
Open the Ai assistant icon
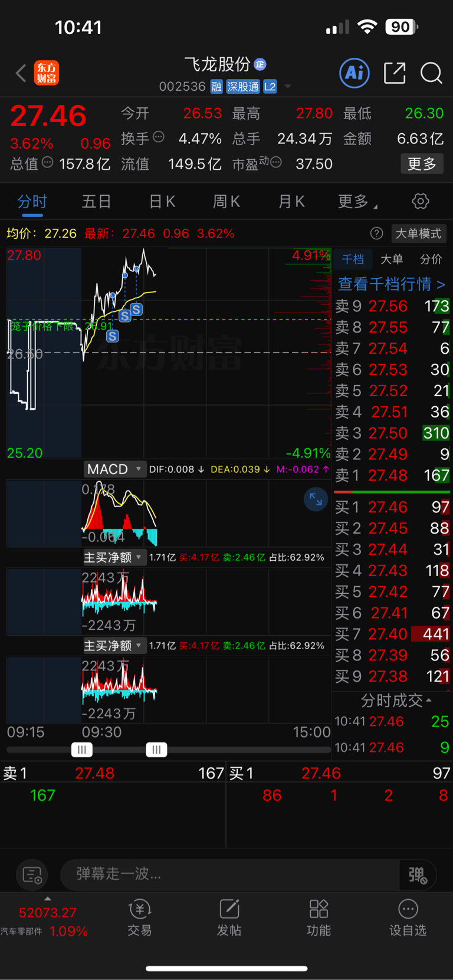click(354, 73)
